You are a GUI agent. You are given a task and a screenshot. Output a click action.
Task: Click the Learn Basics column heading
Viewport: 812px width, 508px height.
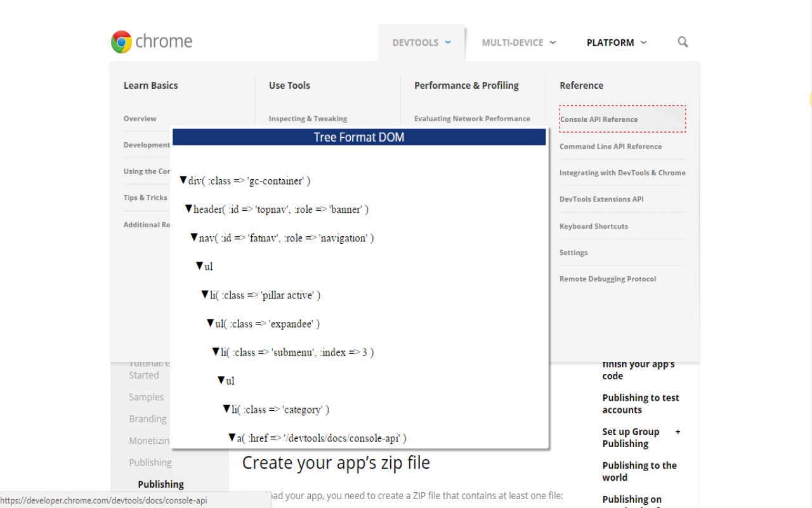(x=150, y=86)
